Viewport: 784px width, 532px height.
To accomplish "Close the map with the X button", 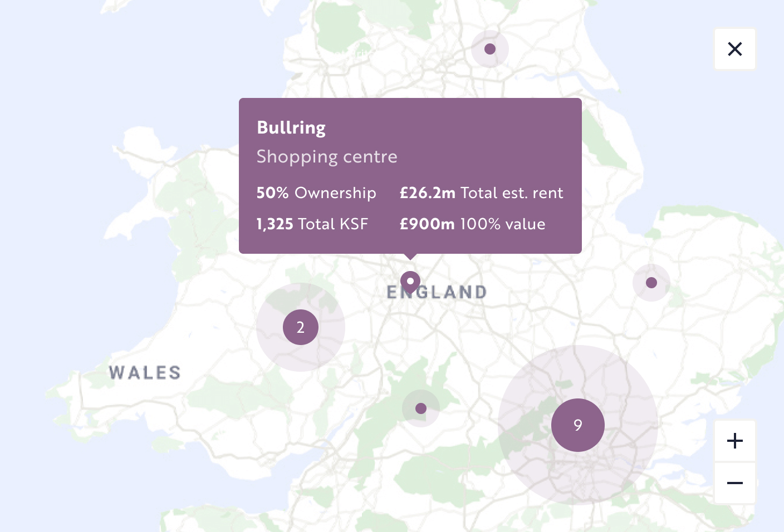I will click(x=734, y=49).
